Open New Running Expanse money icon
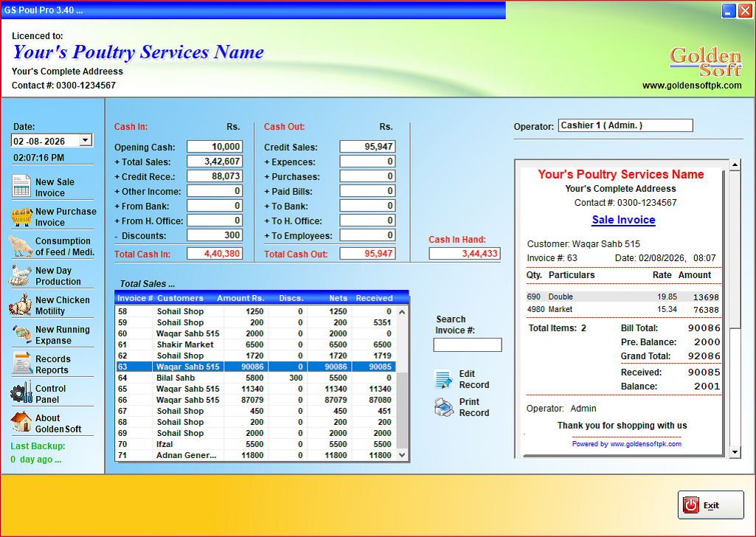The width and height of the screenshot is (756, 537). tap(21, 334)
